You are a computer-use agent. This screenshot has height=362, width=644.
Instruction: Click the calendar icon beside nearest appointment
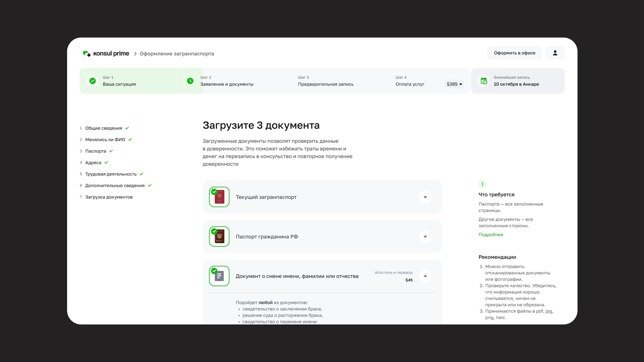484,81
